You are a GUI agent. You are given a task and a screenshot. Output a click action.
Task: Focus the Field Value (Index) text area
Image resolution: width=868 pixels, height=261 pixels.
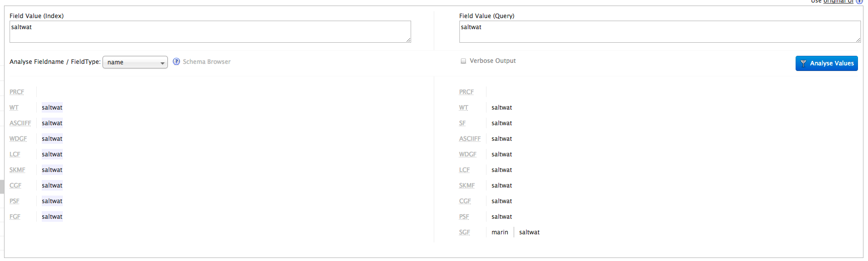click(x=210, y=32)
